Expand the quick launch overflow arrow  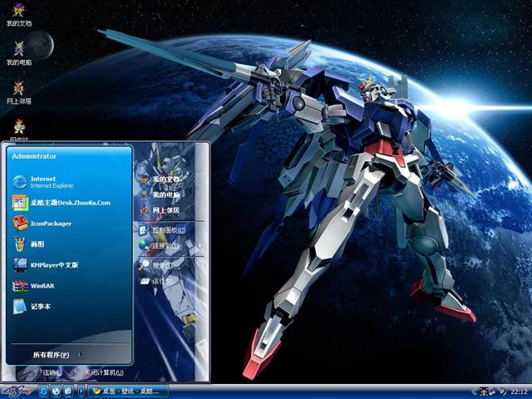[81, 392]
